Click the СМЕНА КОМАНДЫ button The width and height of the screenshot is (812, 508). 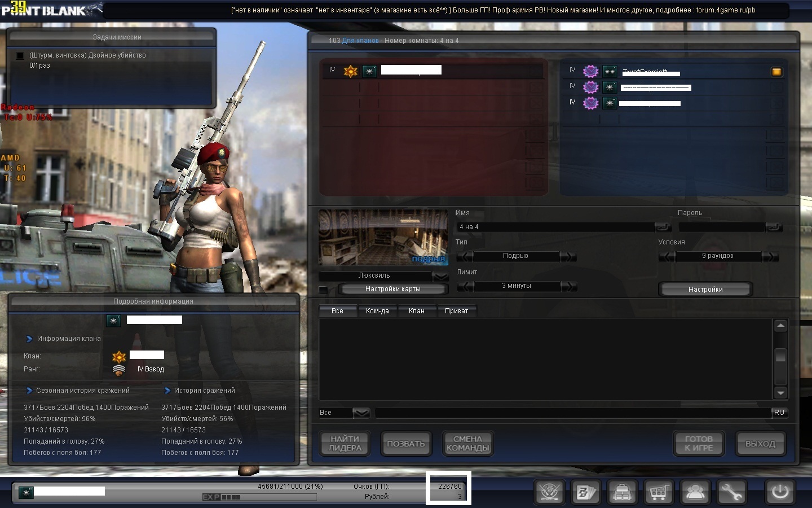[x=467, y=444]
